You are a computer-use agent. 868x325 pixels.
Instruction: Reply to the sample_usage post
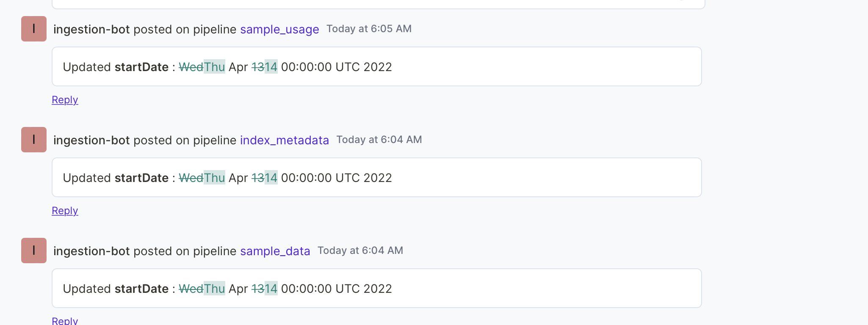pyautogui.click(x=65, y=100)
